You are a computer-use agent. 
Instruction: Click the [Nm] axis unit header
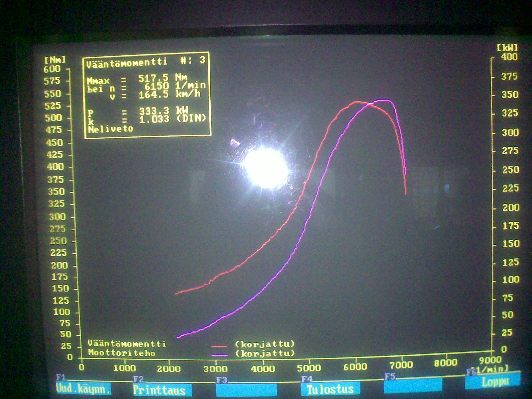click(55, 60)
